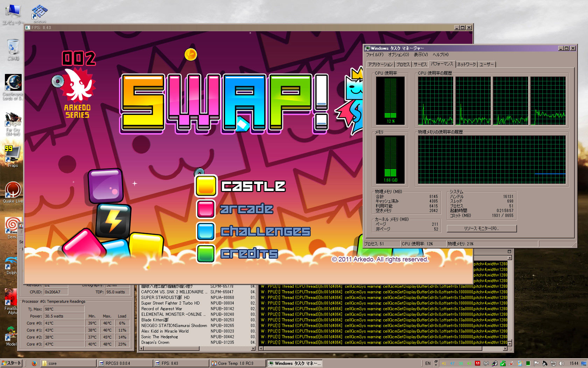Select the castle game mode
Screen dimensions: 588x368
click(x=253, y=186)
